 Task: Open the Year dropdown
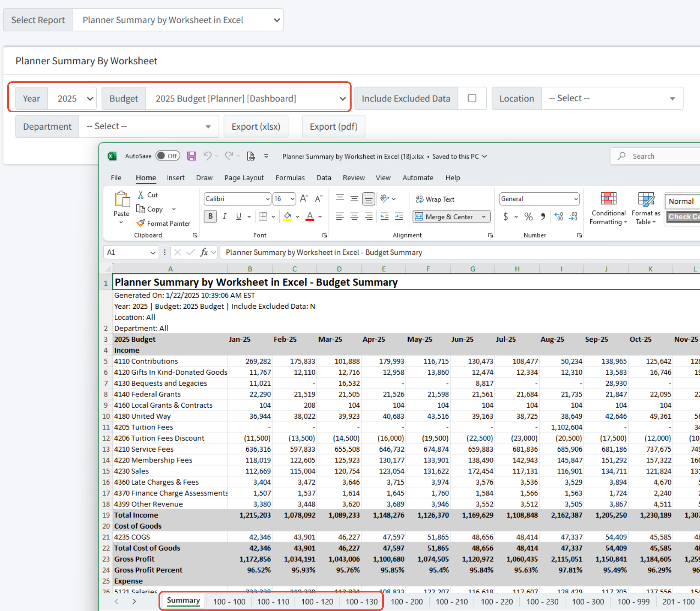click(x=72, y=99)
